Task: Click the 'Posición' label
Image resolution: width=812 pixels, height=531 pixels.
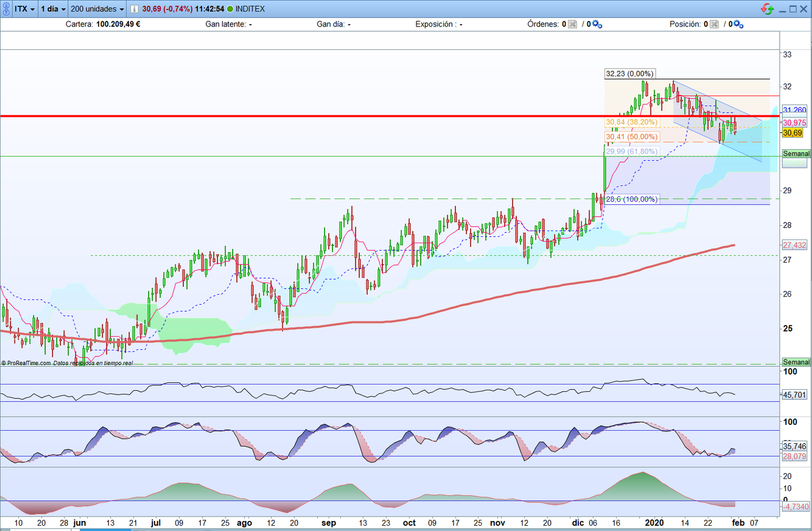Action: [685, 24]
